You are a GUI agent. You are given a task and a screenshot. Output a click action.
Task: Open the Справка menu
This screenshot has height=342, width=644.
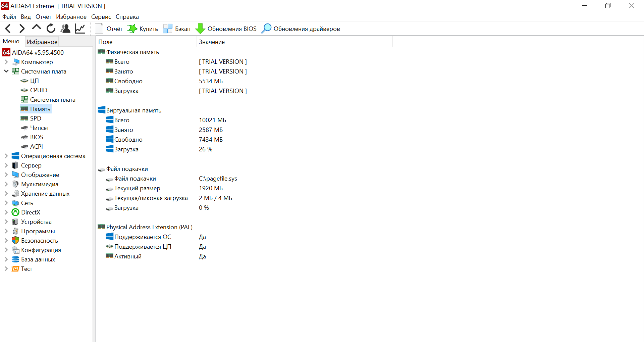(127, 17)
